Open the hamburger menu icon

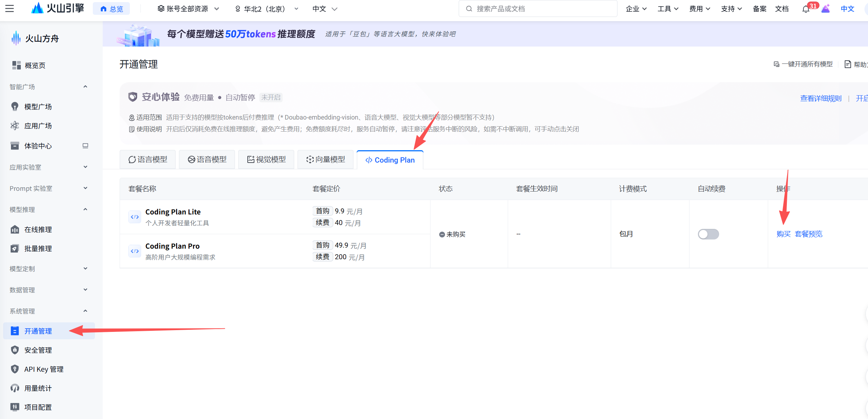click(x=10, y=8)
